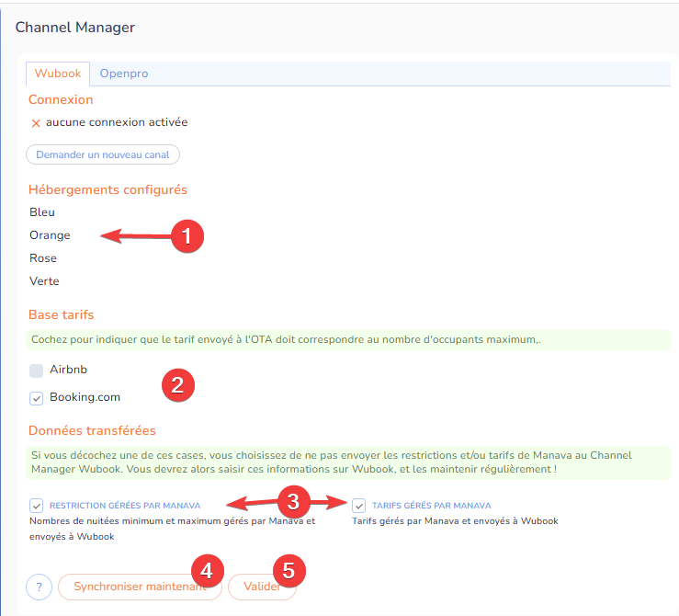Screen dimensions: 679x616
Task: Pick the Verte accommodation
Action: [x=44, y=281]
